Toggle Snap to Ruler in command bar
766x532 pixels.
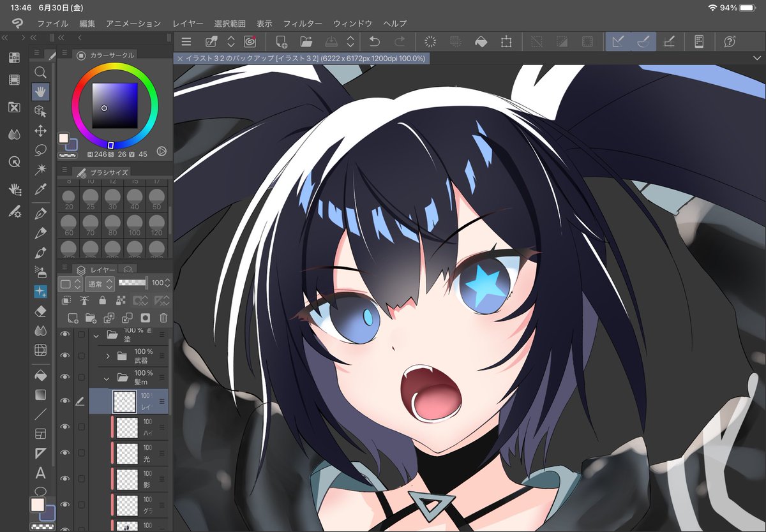point(618,42)
